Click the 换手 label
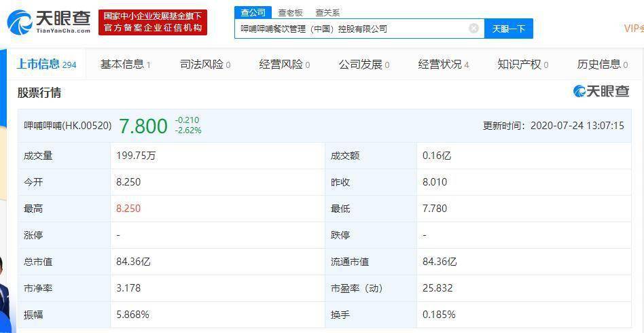The image size is (644, 333). click(340, 315)
